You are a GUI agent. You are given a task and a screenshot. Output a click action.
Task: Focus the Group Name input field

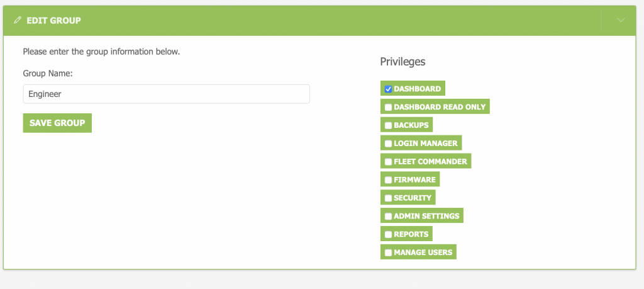click(x=166, y=94)
